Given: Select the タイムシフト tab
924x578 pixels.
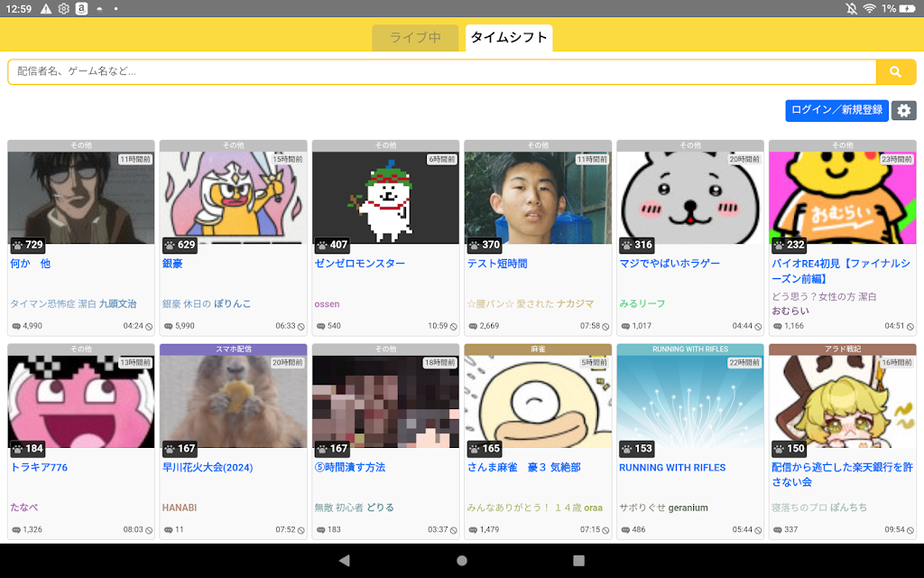Looking at the screenshot, I should coord(509,38).
